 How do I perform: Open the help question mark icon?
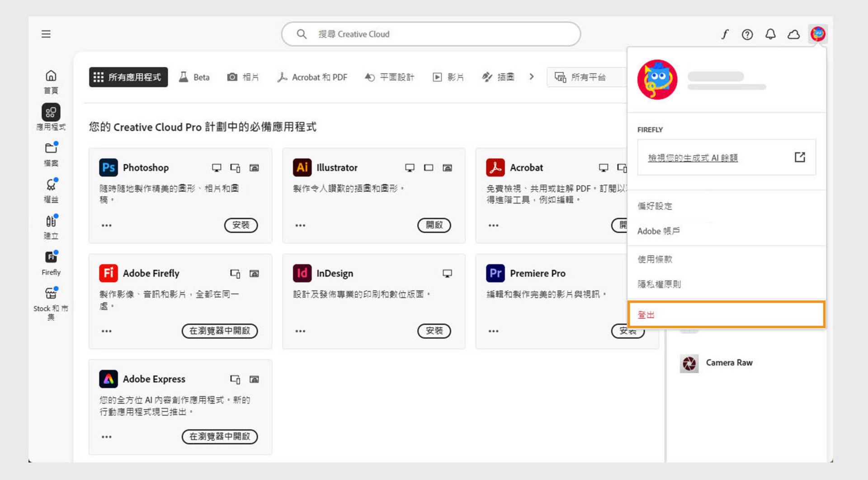[747, 34]
